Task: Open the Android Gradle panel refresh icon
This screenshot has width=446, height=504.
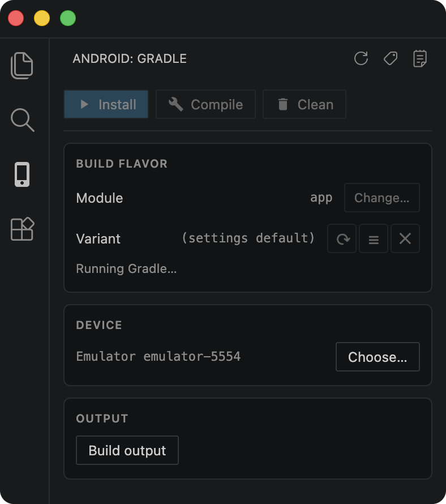Action: coord(361,58)
